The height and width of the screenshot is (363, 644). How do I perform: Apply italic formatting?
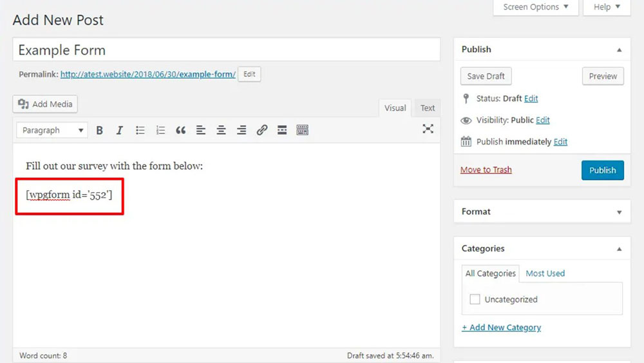[120, 130]
